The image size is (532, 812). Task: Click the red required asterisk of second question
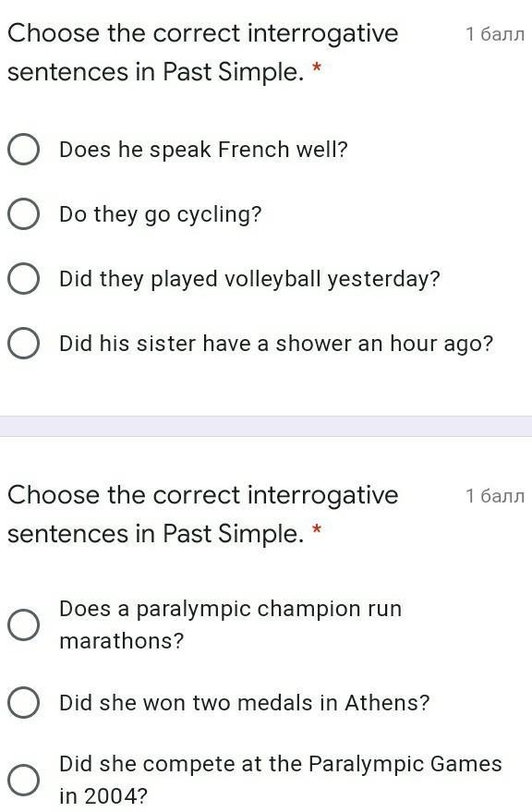(317, 530)
